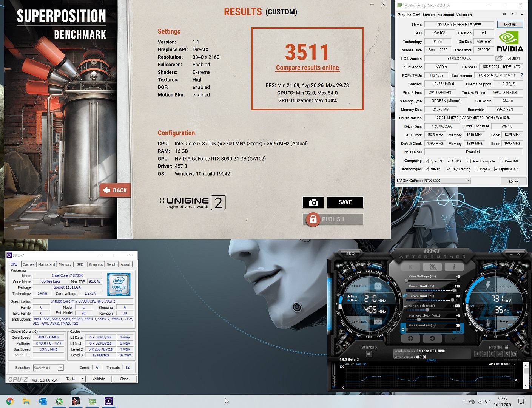
Task: Take a screenshot with the Superposition camera button
Action: tap(313, 202)
